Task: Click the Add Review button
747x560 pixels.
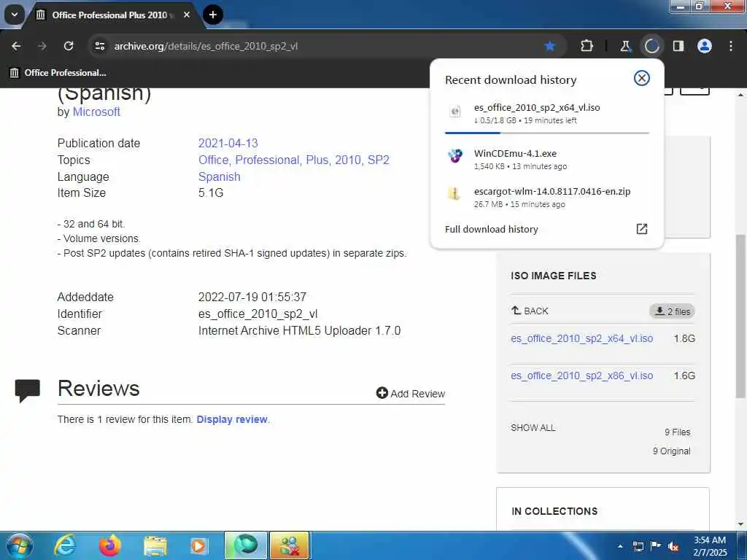Action: pos(411,393)
